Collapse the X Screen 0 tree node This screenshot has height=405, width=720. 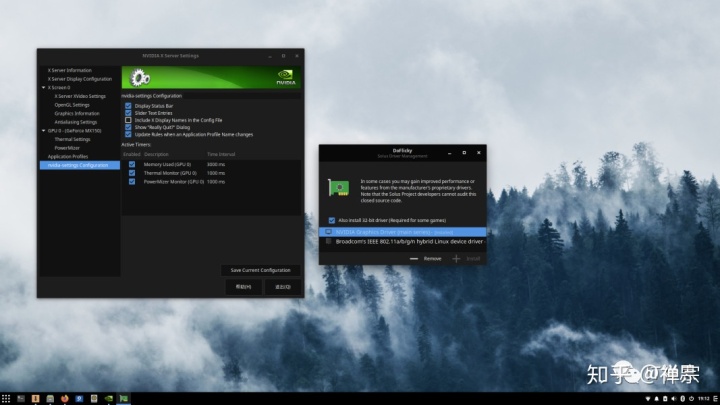pos(44,87)
